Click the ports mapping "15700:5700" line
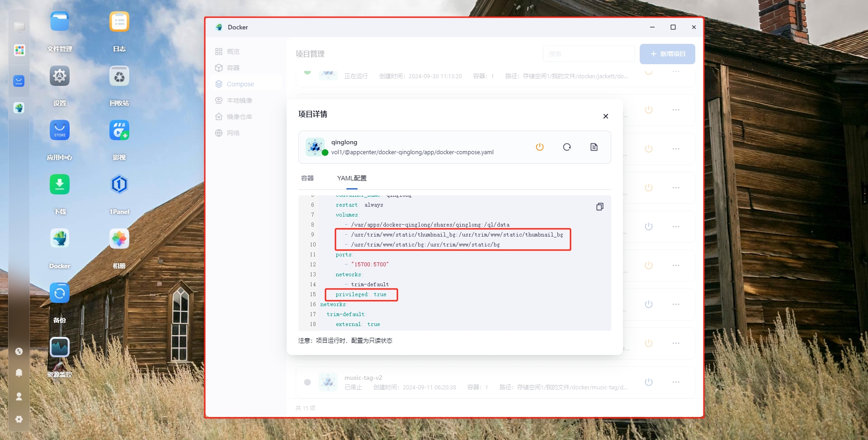The height and width of the screenshot is (440, 868). click(370, 265)
